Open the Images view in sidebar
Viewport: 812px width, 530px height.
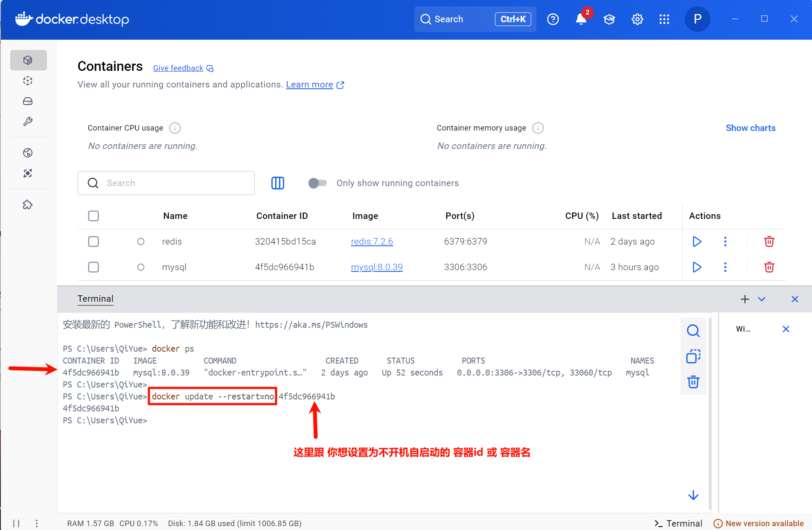[x=28, y=81]
